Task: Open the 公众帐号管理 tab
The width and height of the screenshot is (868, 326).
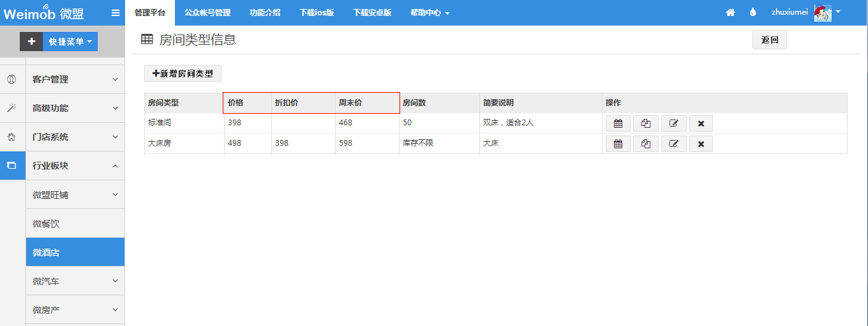Action: (207, 12)
